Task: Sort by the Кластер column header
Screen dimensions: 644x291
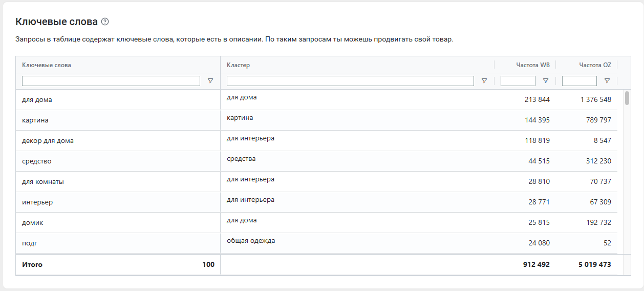Action: click(x=238, y=65)
